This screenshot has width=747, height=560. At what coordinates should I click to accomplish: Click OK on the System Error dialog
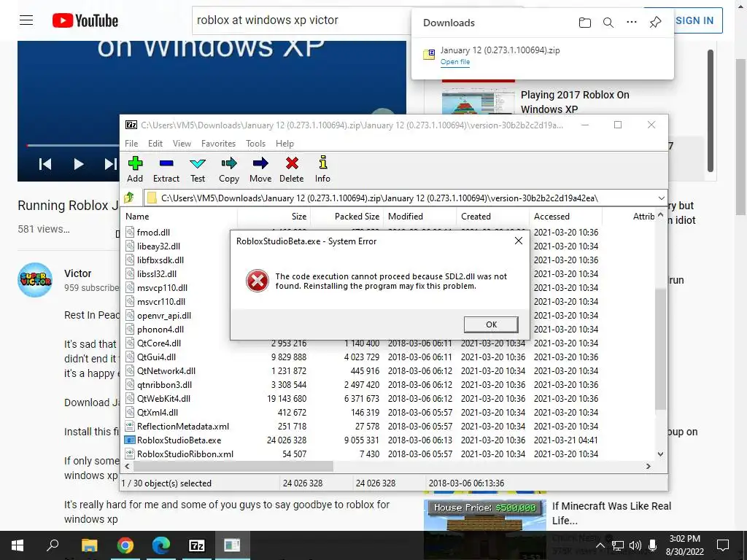[491, 324]
